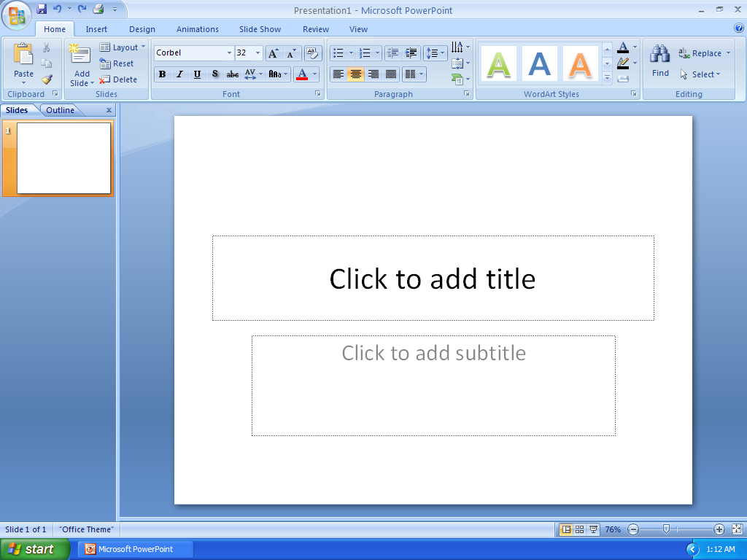The width and height of the screenshot is (747, 560).
Task: Click zoom in on the zoom slider
Action: point(720,529)
